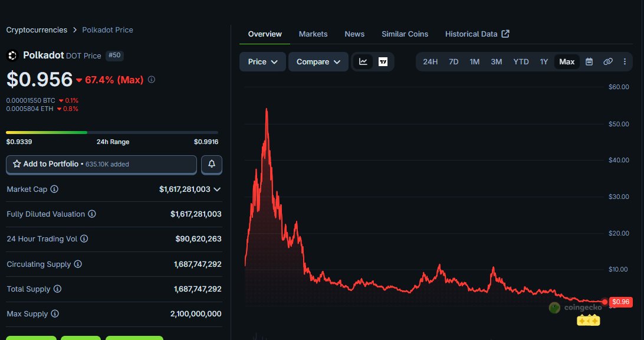This screenshot has width=644, height=340.
Task: Click the 0.0005804 ETH value
Action: [29, 109]
